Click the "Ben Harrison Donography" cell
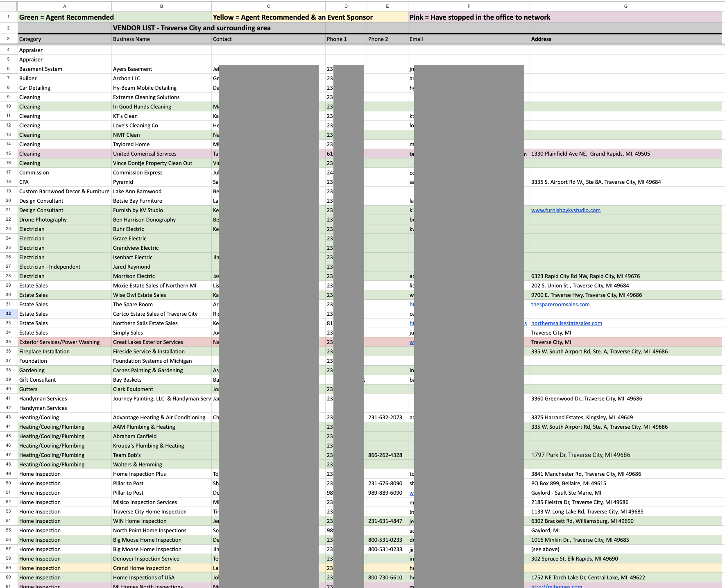The height and width of the screenshot is (588, 725). pos(161,219)
